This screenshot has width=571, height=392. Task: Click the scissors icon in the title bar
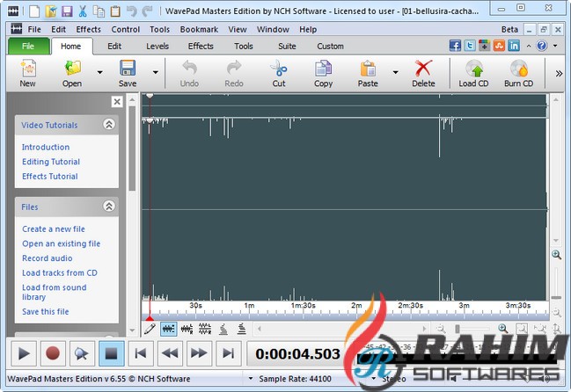click(x=83, y=11)
